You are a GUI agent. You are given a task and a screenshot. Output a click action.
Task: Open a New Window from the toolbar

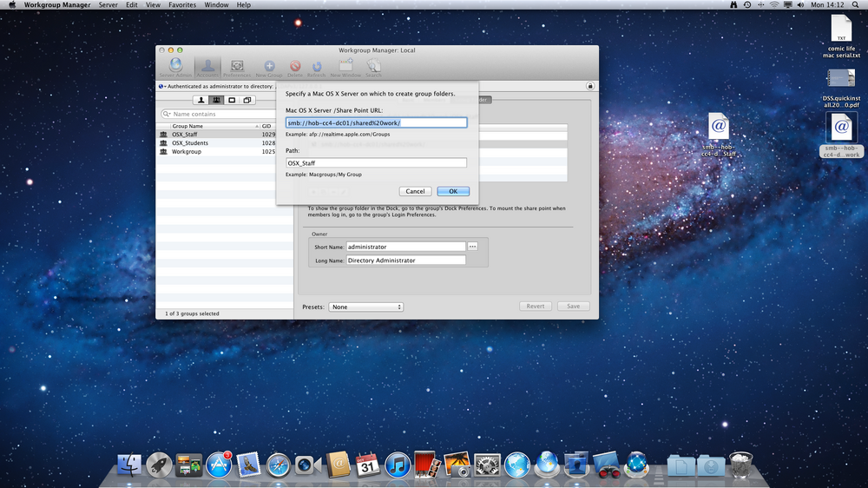click(345, 68)
